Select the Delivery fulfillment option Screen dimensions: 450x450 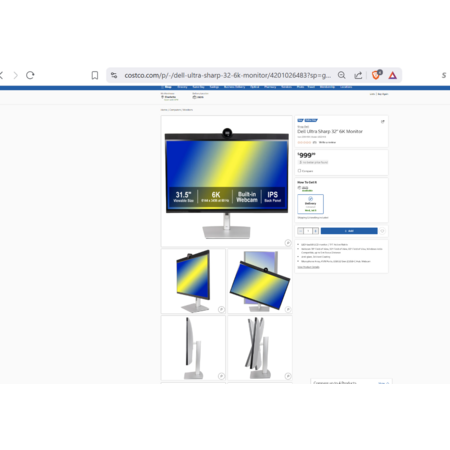310,204
